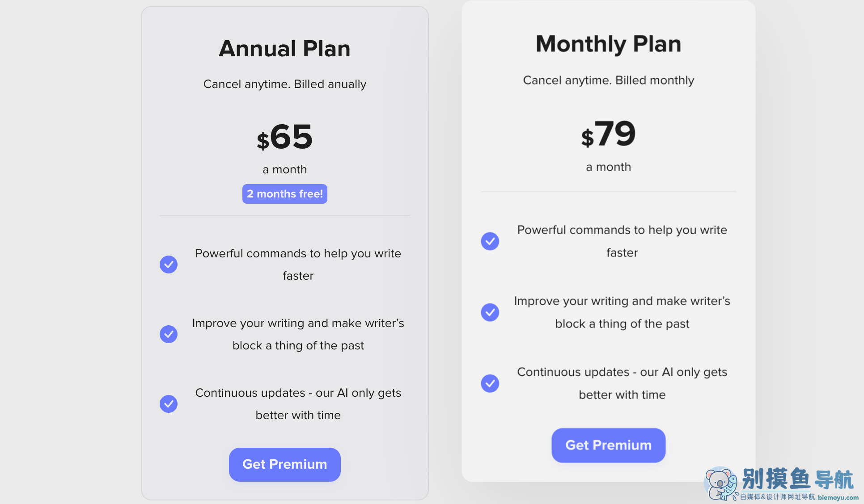Click the 'Billed anually' subtitle text
Screen dimensions: 864x504
(x=330, y=84)
